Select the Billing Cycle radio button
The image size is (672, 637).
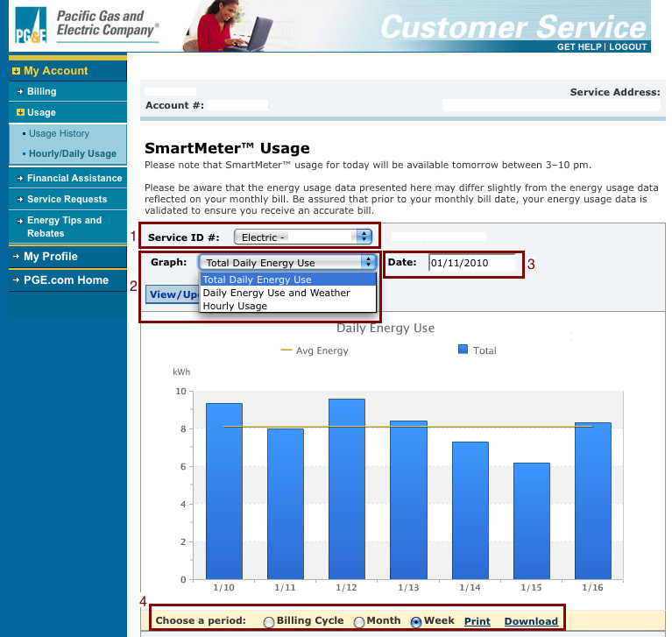(269, 621)
